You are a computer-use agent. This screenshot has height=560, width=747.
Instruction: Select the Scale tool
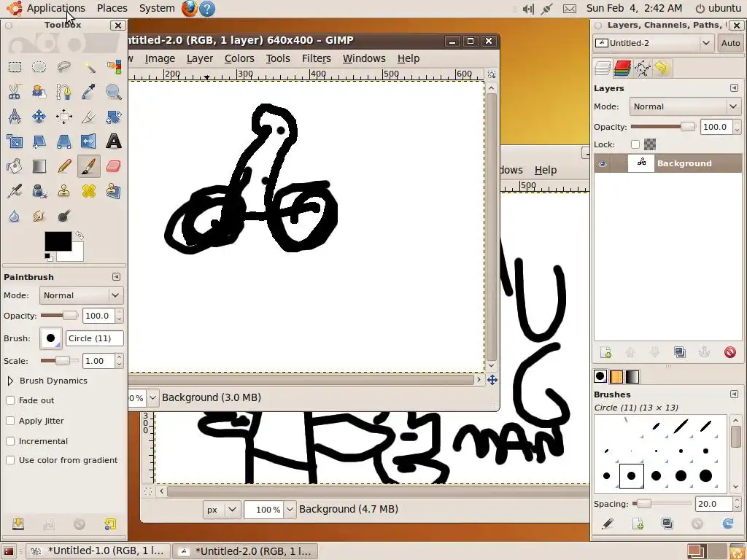(15, 141)
